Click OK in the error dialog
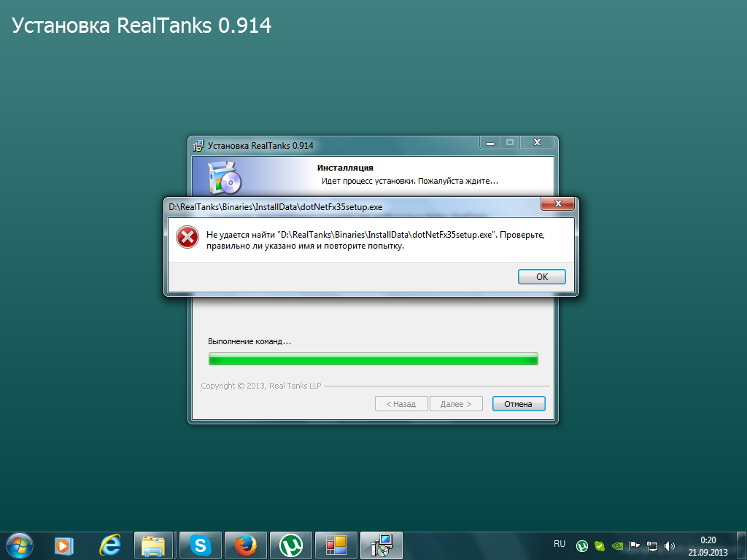Screen dimensions: 747x560 542,276
